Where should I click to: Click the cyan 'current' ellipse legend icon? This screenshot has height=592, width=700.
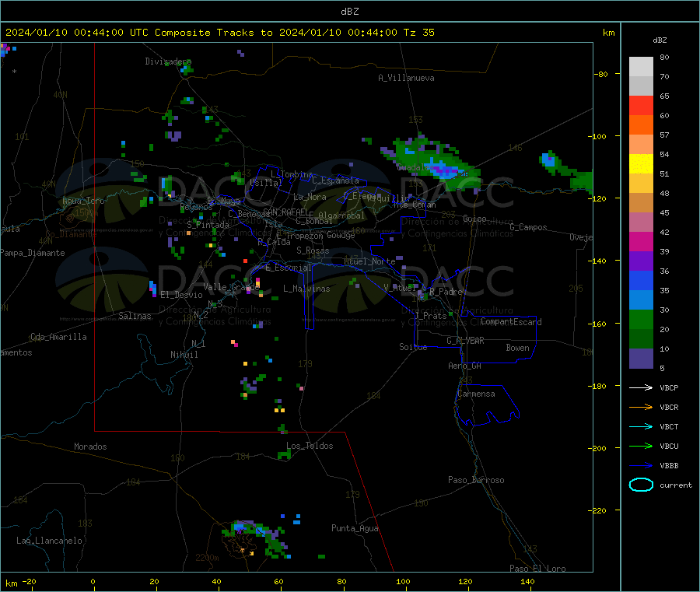click(x=641, y=485)
